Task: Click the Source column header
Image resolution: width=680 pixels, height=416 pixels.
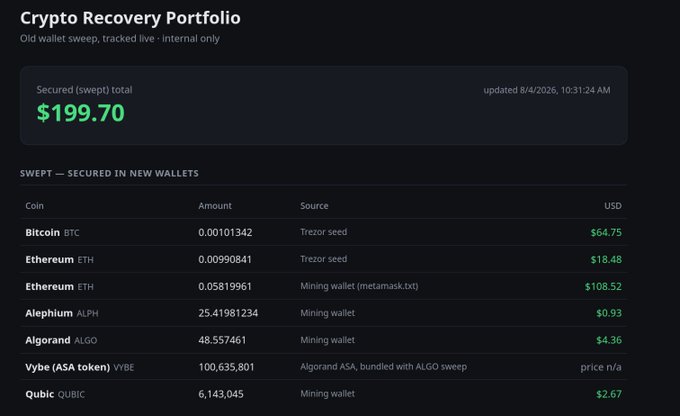Action: click(x=314, y=206)
